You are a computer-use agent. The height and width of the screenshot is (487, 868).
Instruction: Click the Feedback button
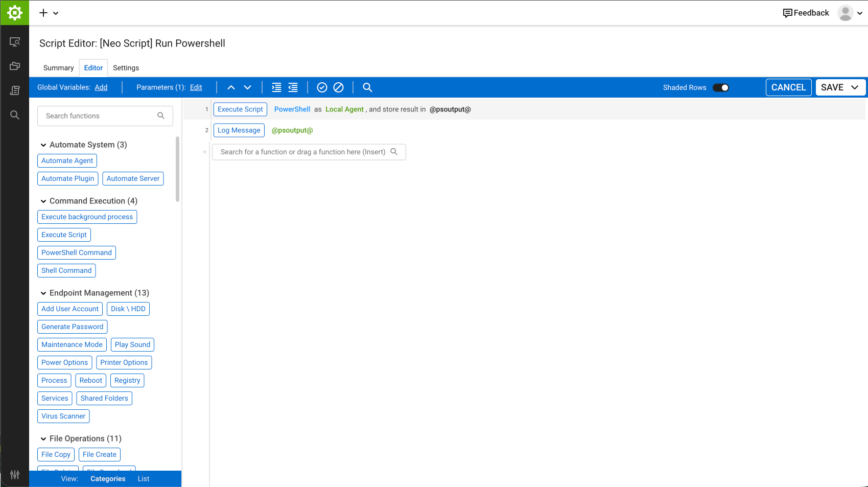tap(806, 13)
